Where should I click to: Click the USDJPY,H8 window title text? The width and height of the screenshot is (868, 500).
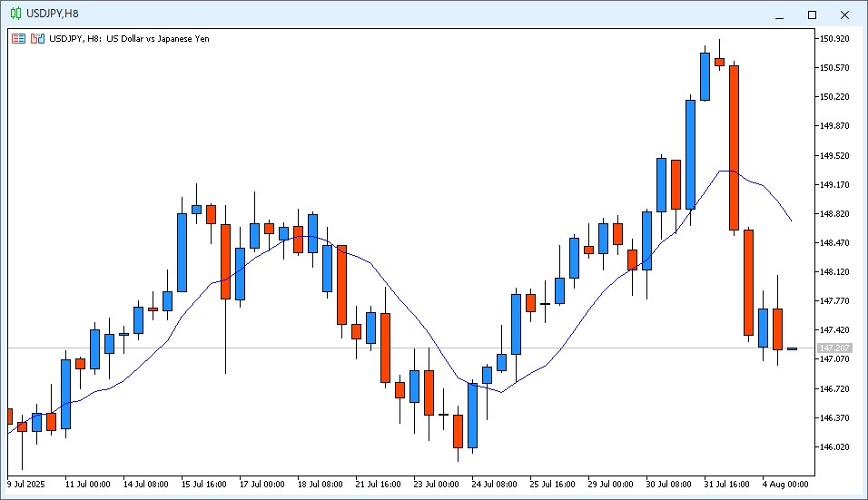(x=53, y=14)
